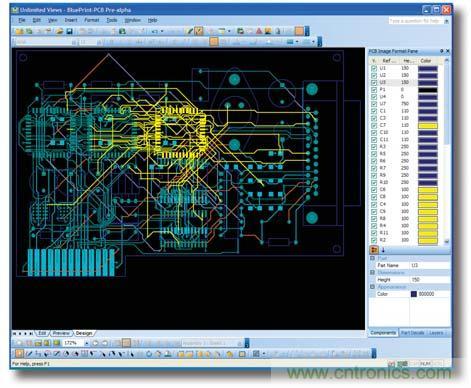The width and height of the screenshot is (471, 388).
Task: Open the Format menu
Action: pos(91,20)
